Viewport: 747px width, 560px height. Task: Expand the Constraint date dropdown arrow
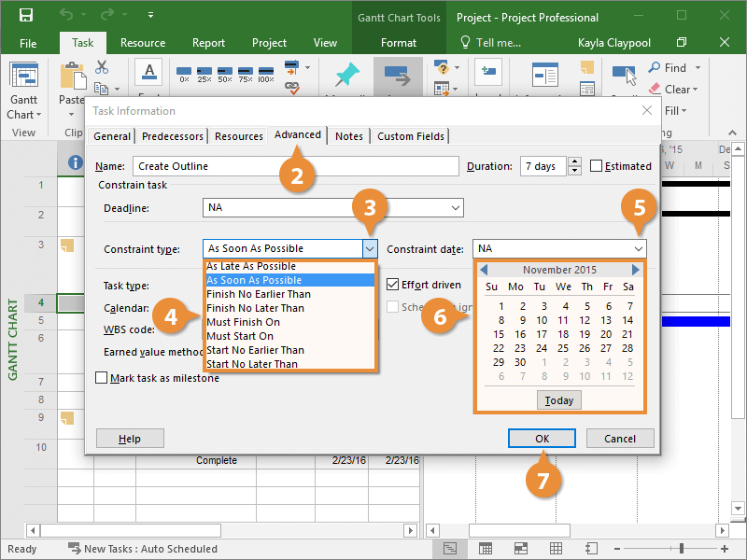point(638,248)
